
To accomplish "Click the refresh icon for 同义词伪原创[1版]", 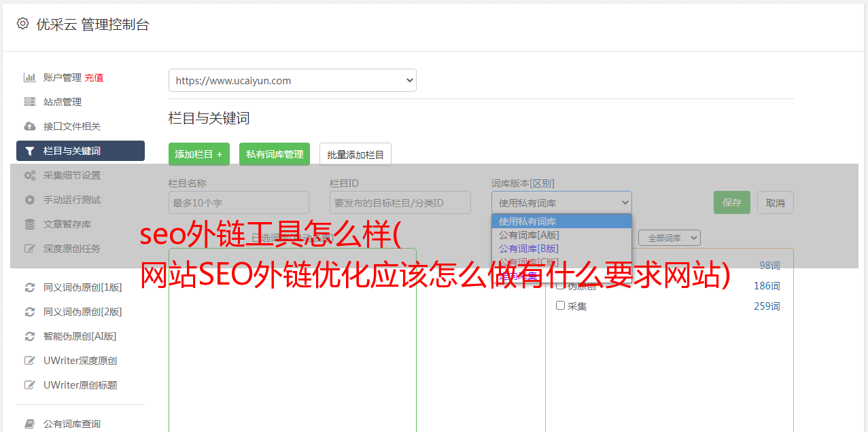I will 30,287.
